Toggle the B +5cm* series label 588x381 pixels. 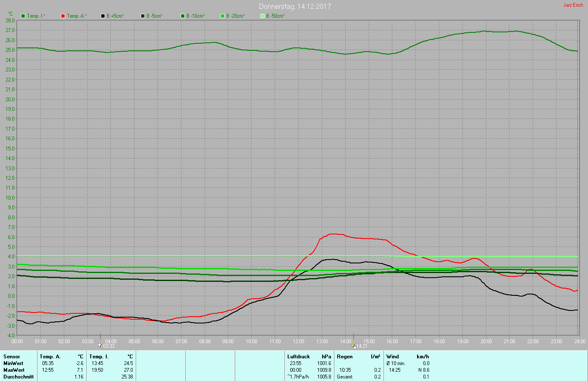[x=115, y=16]
